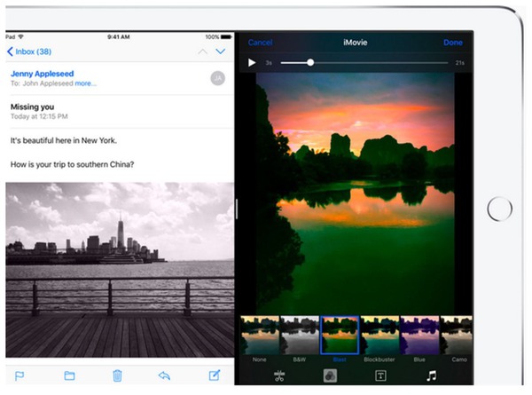Reply to the email
Screen dimensions: 532x395
pyautogui.click(x=165, y=375)
